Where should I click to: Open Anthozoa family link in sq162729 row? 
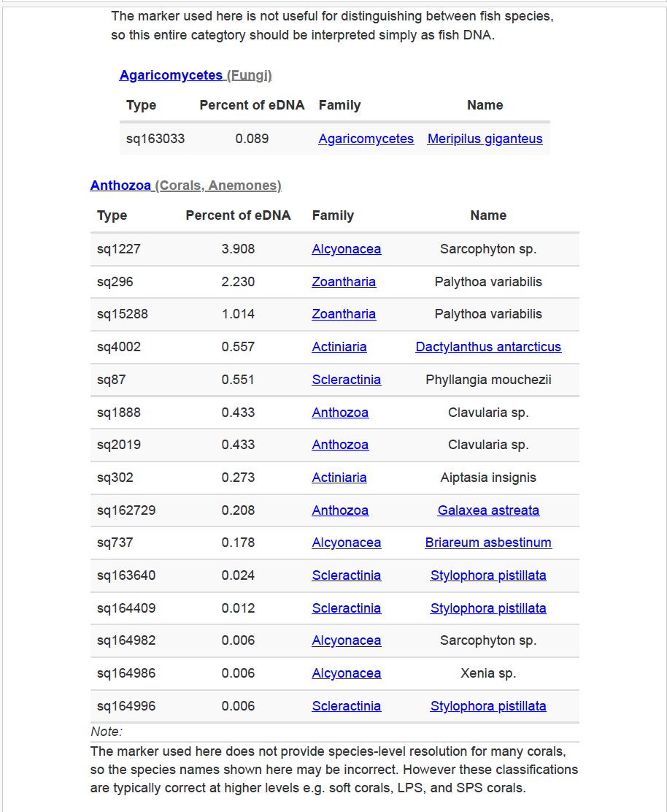(340, 510)
